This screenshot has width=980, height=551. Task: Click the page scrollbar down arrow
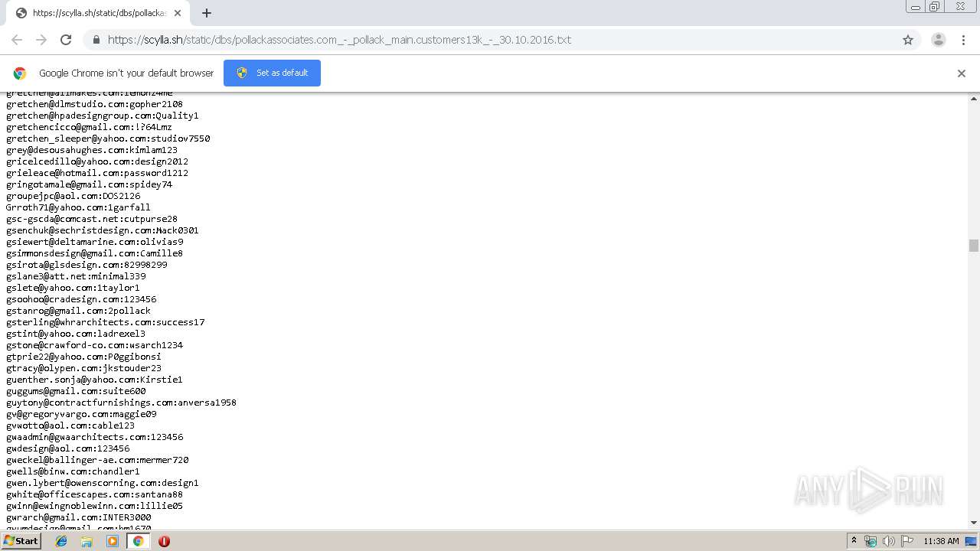tap(974, 523)
